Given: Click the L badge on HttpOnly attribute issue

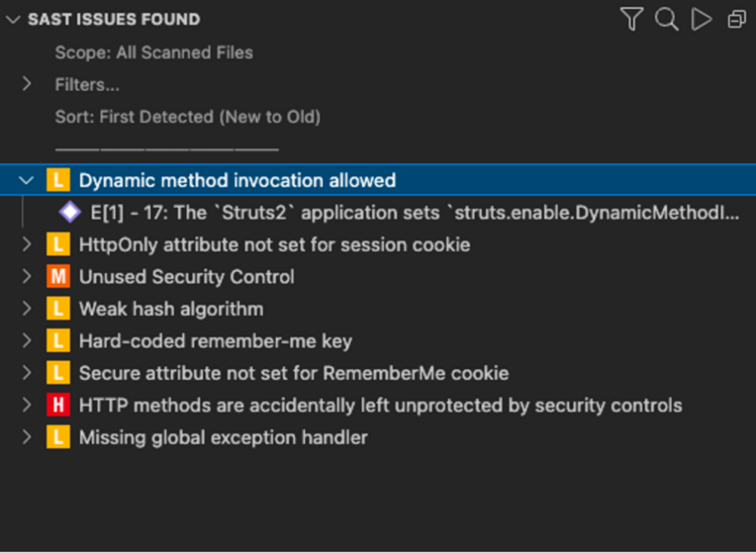Looking at the screenshot, I should (59, 245).
